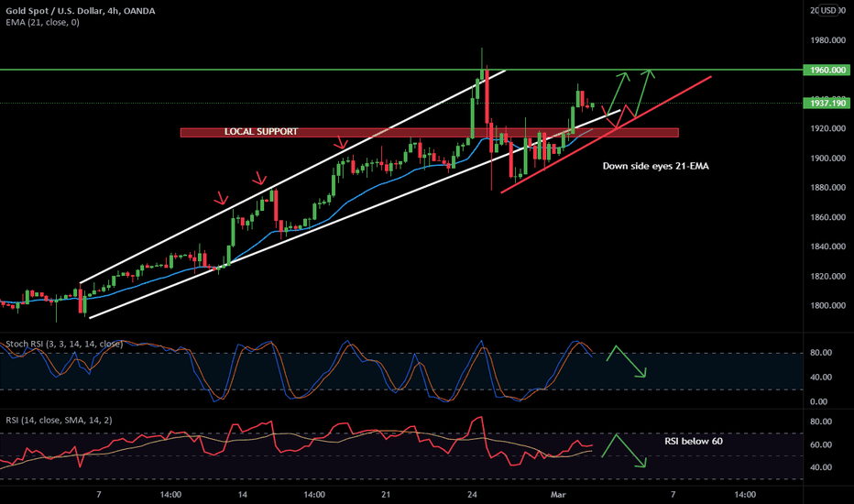854x504 pixels.
Task: Click the Stoch RSI 80.00 scale value
Action: (821, 353)
